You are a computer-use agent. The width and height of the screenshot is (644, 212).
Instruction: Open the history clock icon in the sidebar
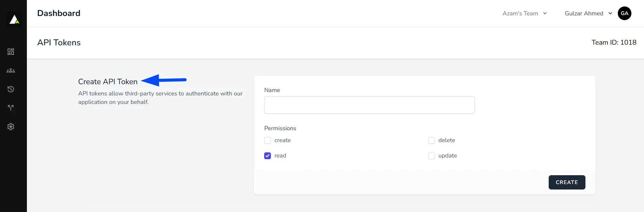pyautogui.click(x=11, y=89)
